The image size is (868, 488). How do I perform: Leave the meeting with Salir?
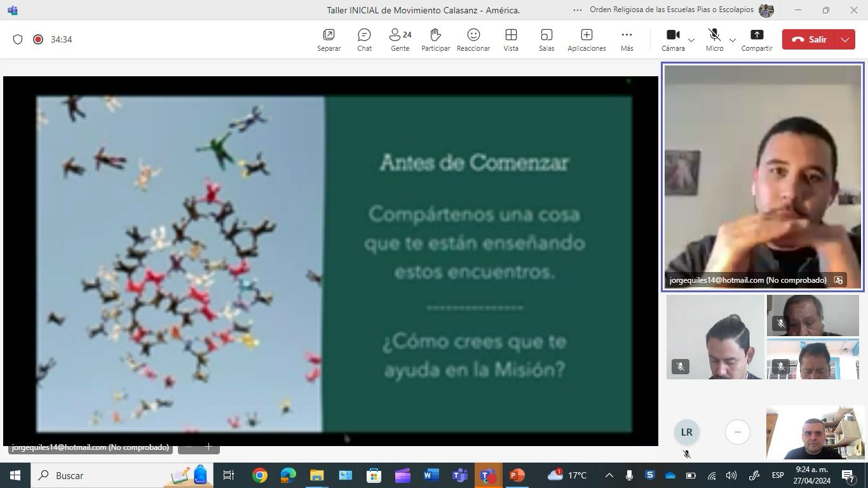(x=809, y=39)
